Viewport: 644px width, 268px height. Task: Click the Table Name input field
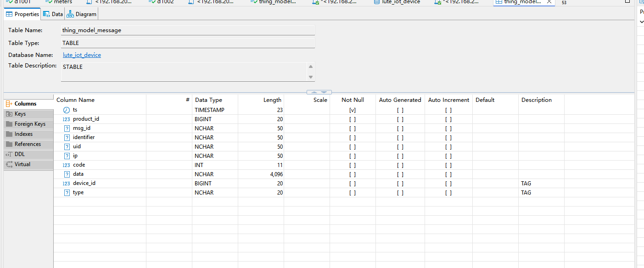point(188,30)
